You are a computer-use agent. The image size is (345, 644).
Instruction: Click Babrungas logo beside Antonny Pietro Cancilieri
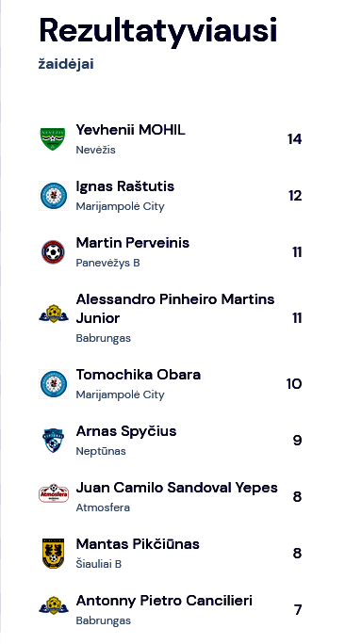click(x=54, y=605)
